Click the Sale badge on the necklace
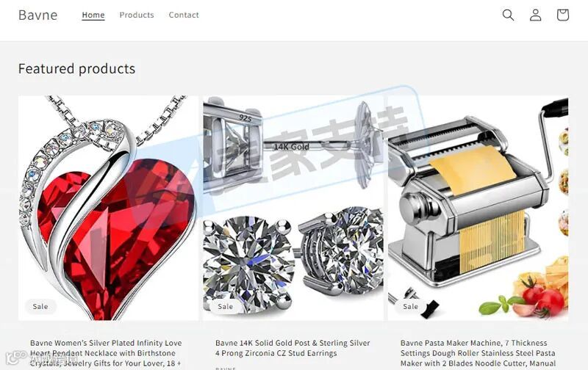Viewport: 588px width, 370px height. 40,306
